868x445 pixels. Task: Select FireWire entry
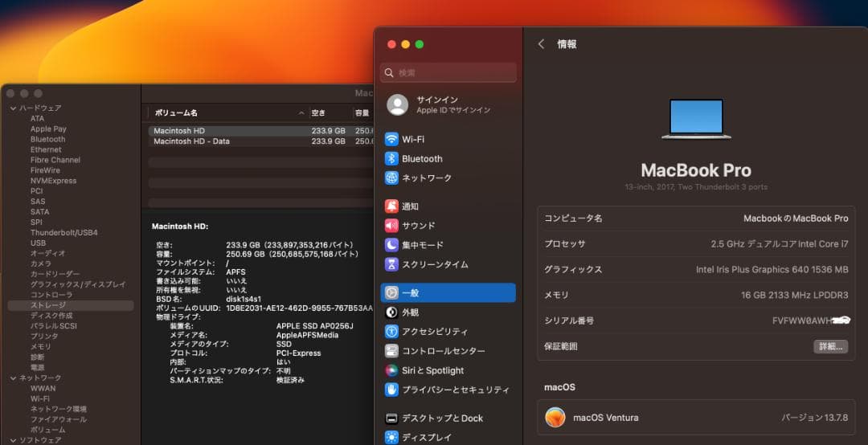[x=45, y=170]
